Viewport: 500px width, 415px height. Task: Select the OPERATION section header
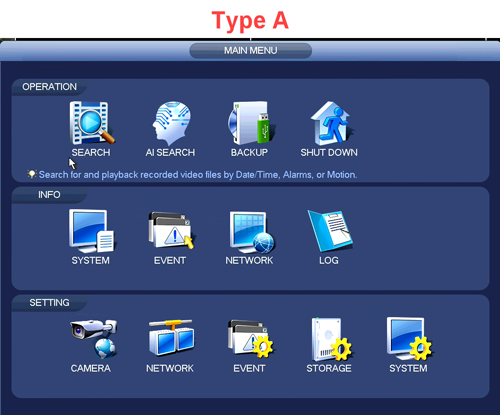click(49, 87)
